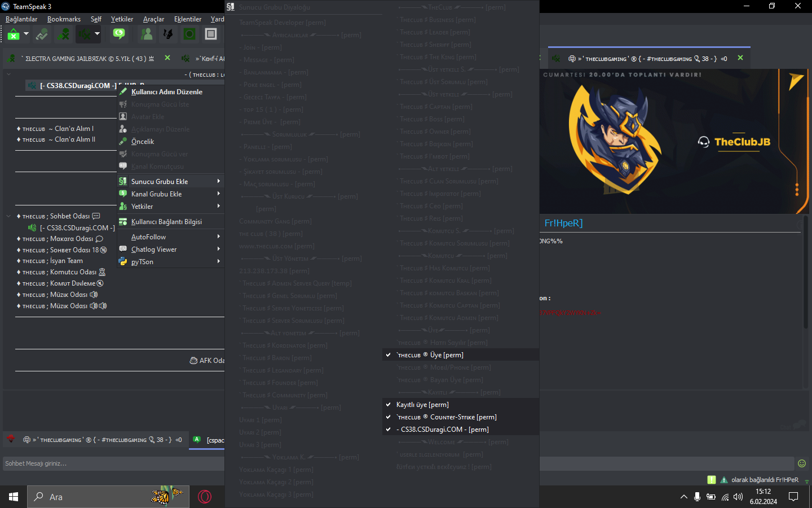812x508 pixels.
Task: Click the warning triangle status bar icon
Action: [x=724, y=480]
